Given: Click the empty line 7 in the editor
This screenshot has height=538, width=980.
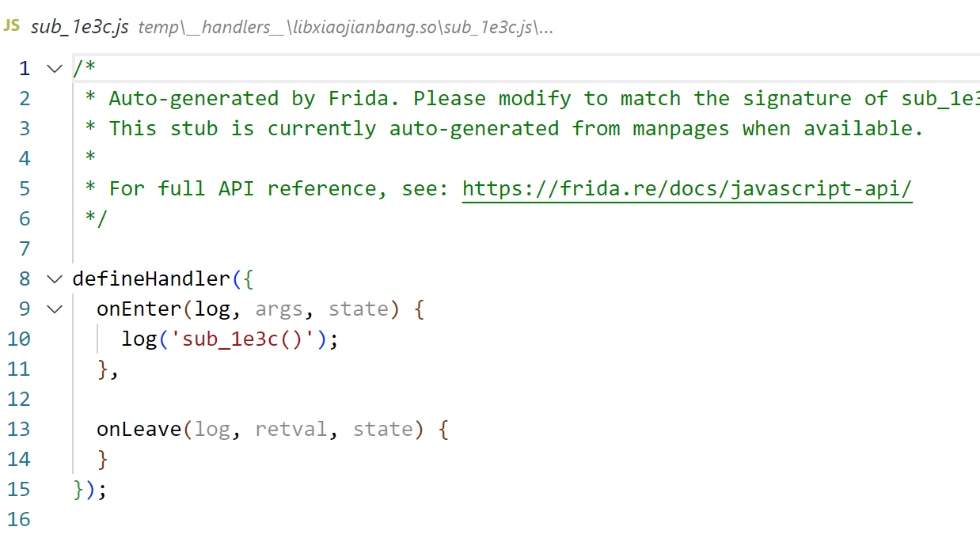Looking at the screenshot, I should [x=317, y=249].
